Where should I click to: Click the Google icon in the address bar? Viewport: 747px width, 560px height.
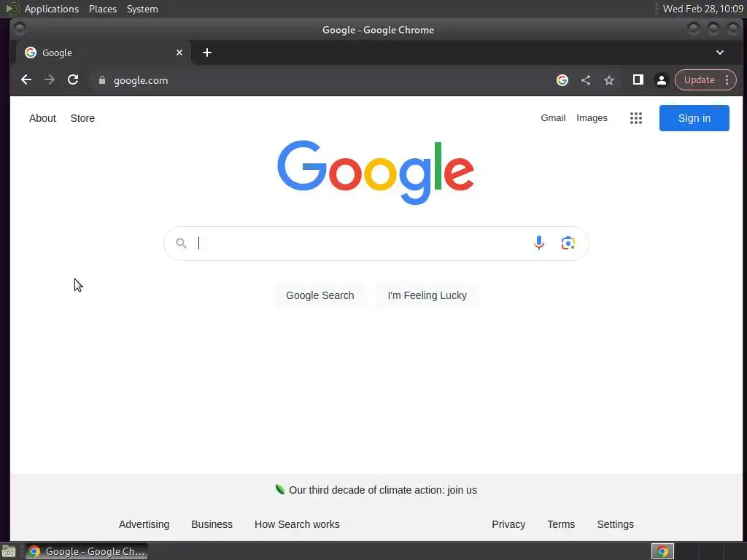[562, 80]
